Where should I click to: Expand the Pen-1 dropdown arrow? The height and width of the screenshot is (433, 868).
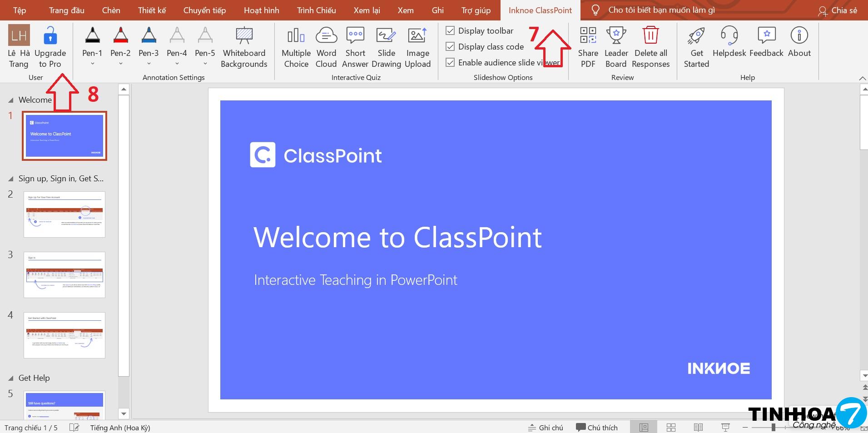[x=92, y=64]
